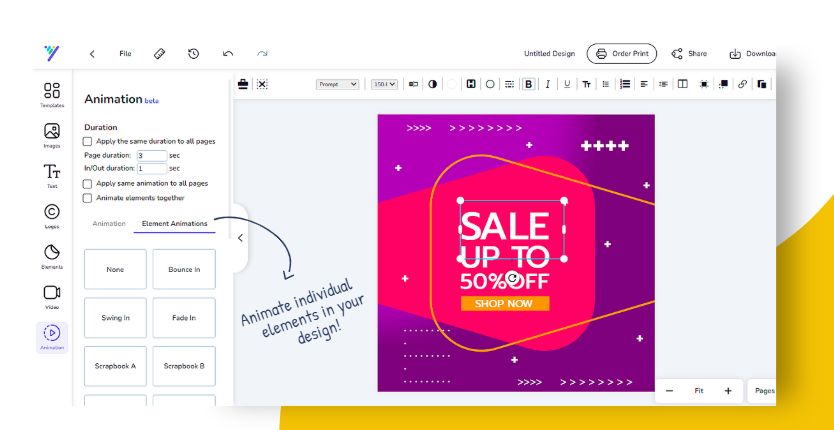Collapse the side panel with chevron

[240, 238]
